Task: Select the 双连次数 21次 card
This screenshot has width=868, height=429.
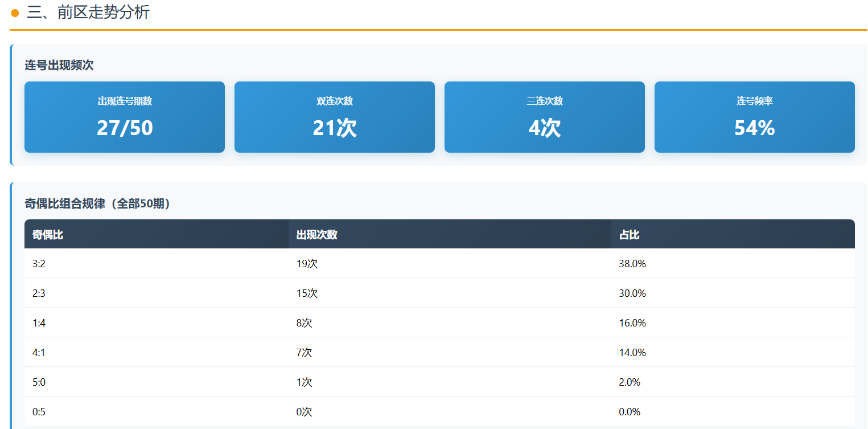Action: tap(335, 117)
